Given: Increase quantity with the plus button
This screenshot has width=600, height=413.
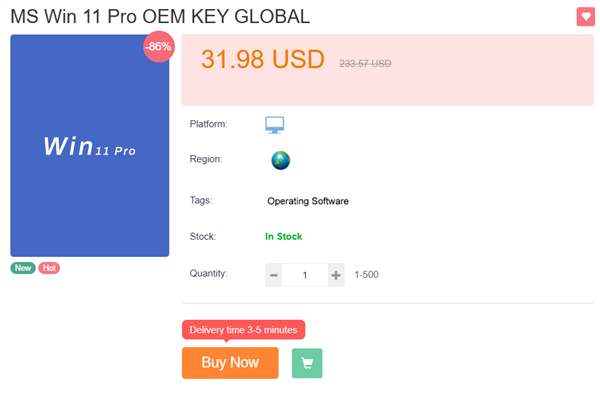Looking at the screenshot, I should pos(336,275).
